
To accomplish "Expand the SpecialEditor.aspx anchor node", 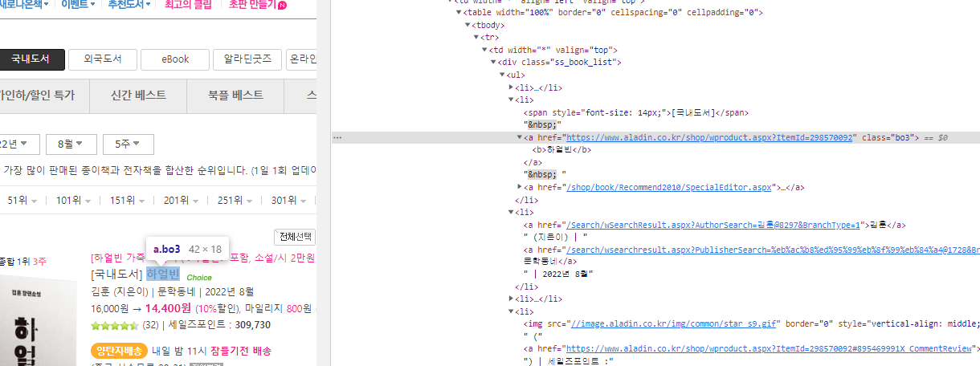I will point(520,187).
